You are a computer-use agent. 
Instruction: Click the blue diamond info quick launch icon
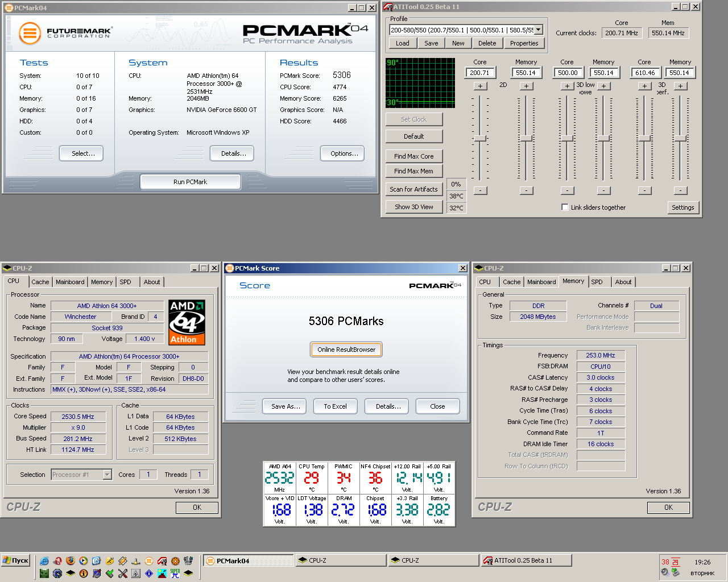click(149, 573)
